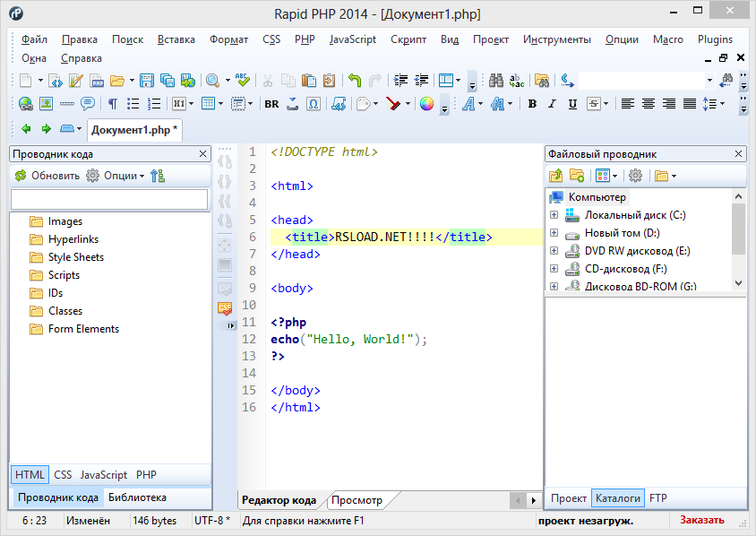Click the code explorer search field

pyautogui.click(x=109, y=198)
